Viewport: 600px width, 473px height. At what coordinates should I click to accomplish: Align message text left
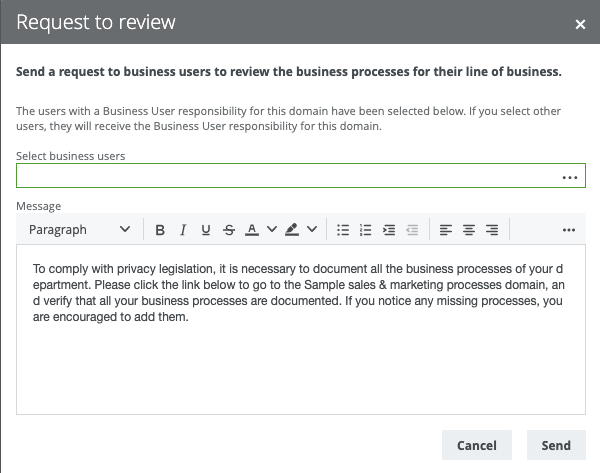click(x=446, y=230)
